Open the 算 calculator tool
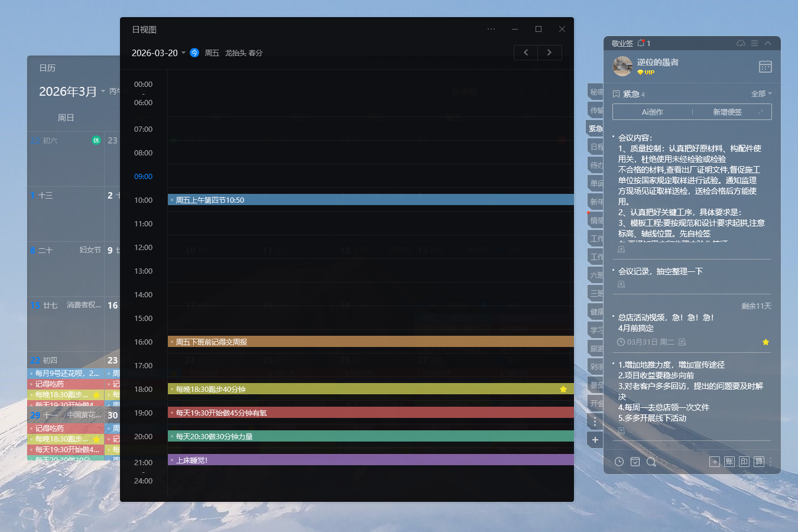This screenshot has width=798, height=532. pos(758,462)
